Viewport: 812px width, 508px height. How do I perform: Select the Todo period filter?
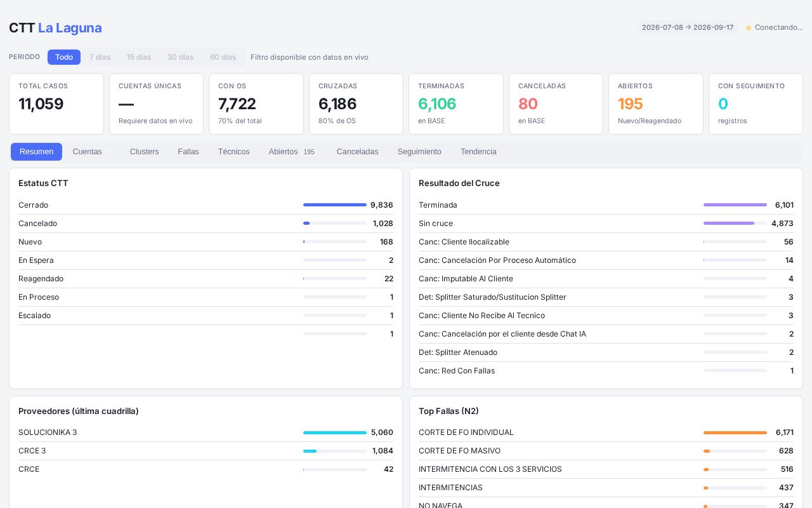(64, 57)
